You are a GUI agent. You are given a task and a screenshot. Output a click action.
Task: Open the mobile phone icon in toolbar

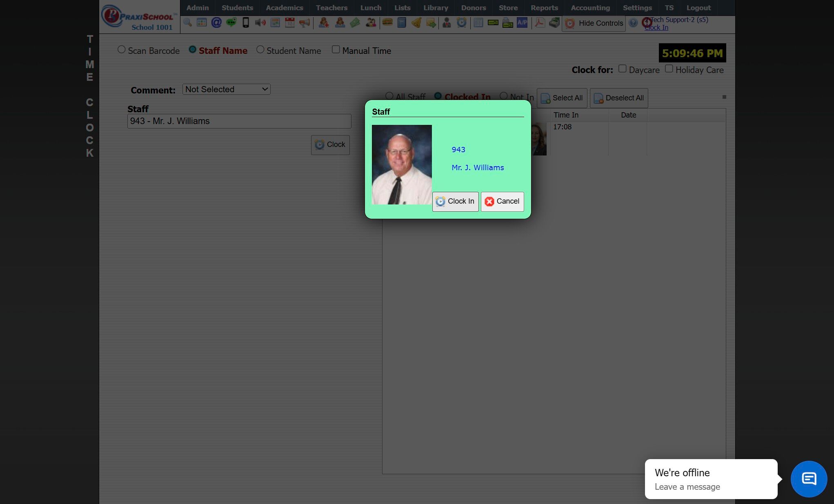click(x=246, y=23)
